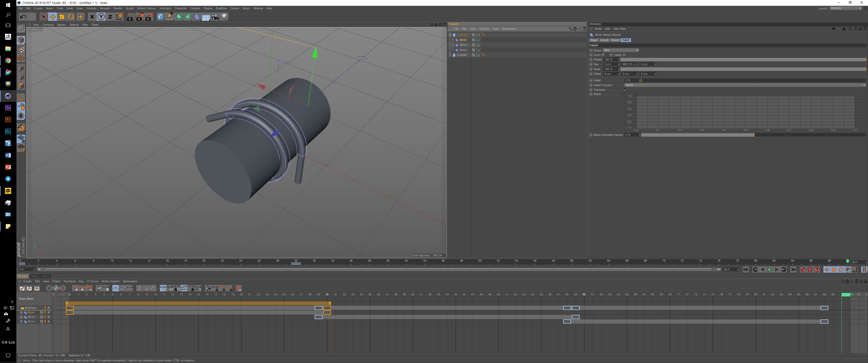Open Windows Start button
The image size is (868, 363).
[8, 5]
